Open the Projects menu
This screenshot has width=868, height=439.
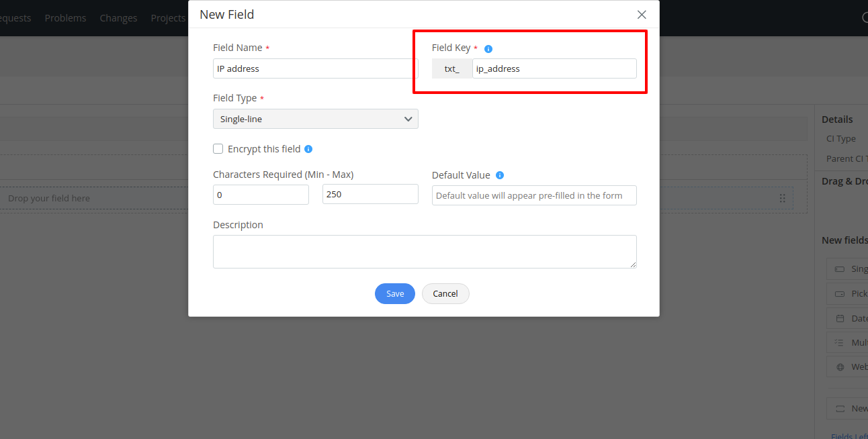[x=167, y=18]
